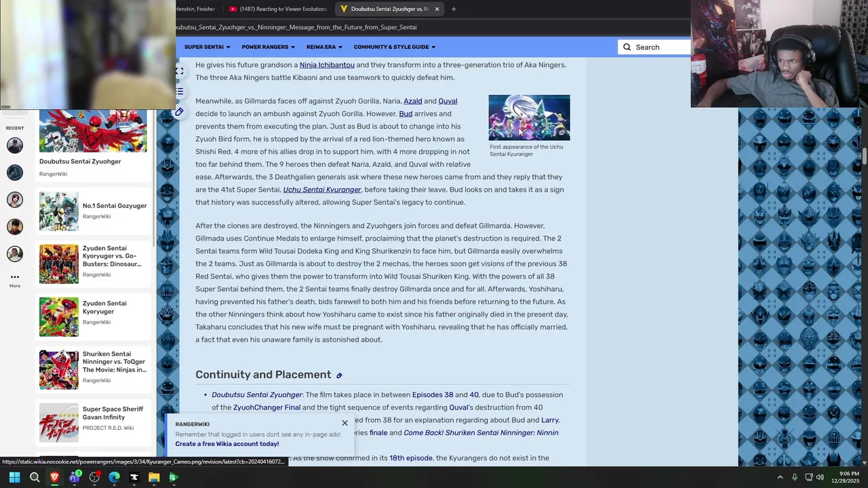Open the 18th episode link

[x=411, y=458]
